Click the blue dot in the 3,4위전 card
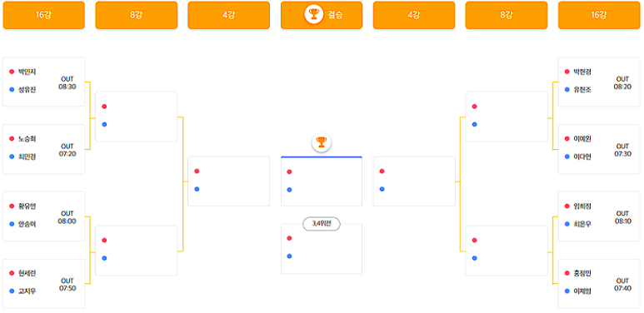 [290, 256]
